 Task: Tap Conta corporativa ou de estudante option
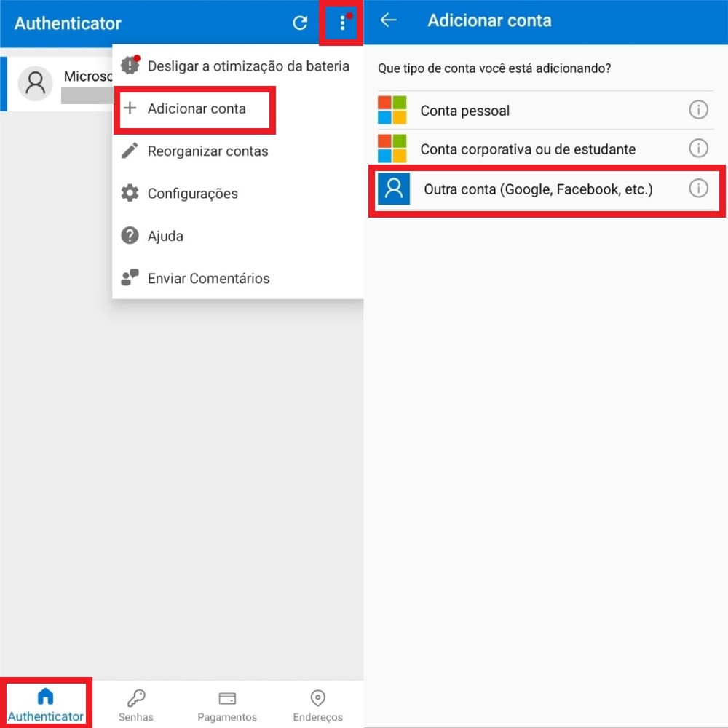pos(529,149)
